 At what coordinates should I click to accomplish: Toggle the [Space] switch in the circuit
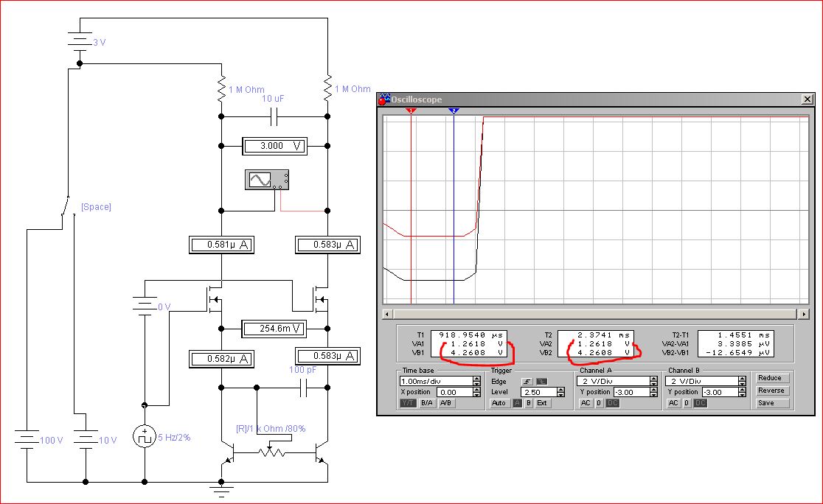[68, 208]
